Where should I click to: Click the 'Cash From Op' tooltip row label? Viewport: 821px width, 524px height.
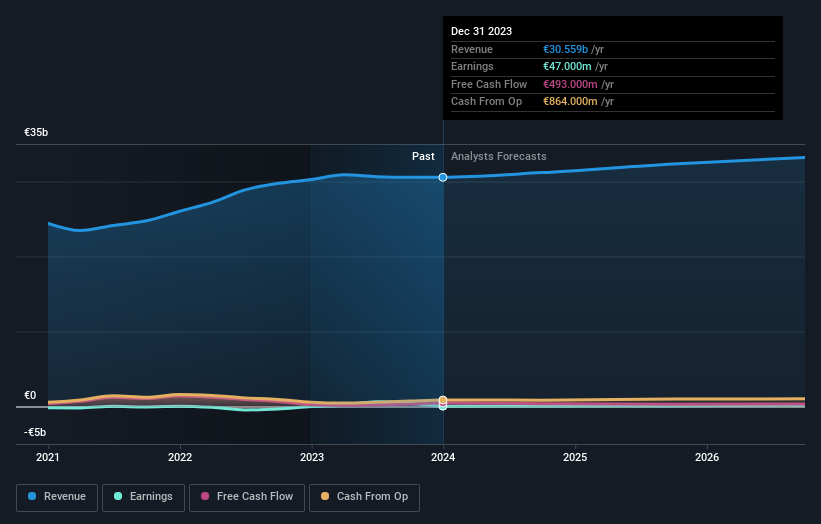pos(486,102)
